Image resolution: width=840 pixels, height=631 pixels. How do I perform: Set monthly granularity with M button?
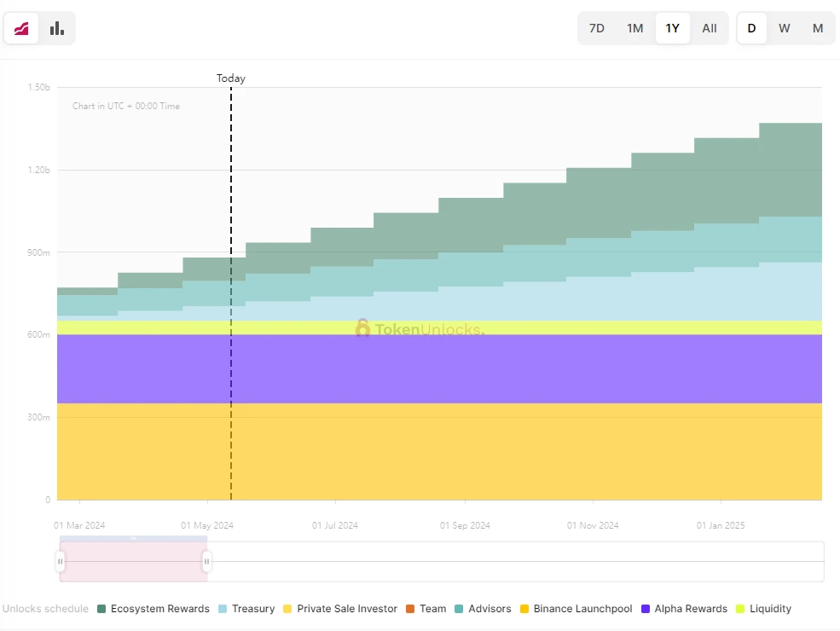pos(818,28)
